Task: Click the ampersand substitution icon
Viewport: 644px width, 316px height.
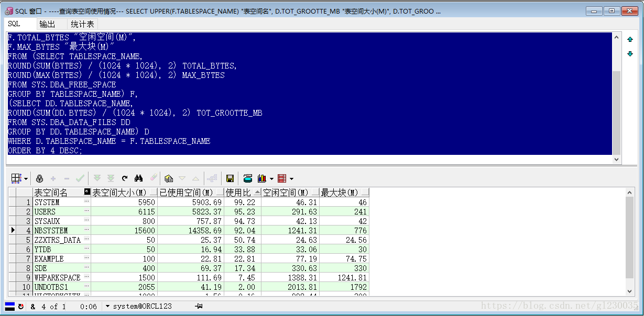Action: coord(33,307)
